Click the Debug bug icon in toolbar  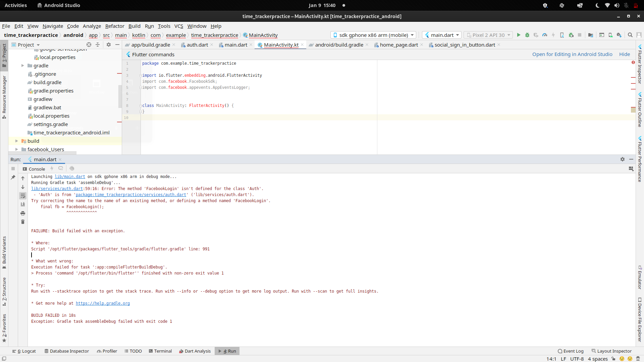(527, 35)
